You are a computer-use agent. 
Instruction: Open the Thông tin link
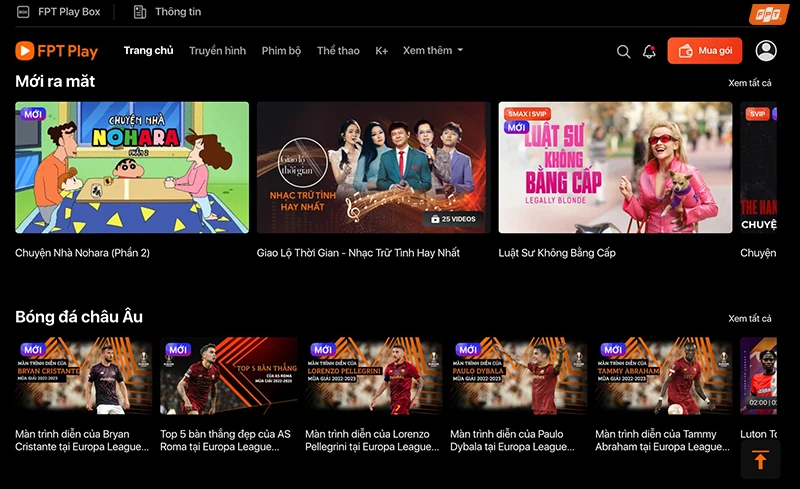(178, 12)
